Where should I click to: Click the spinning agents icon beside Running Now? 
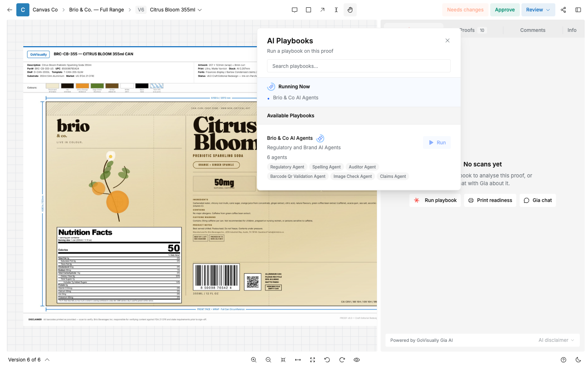pyautogui.click(x=271, y=87)
